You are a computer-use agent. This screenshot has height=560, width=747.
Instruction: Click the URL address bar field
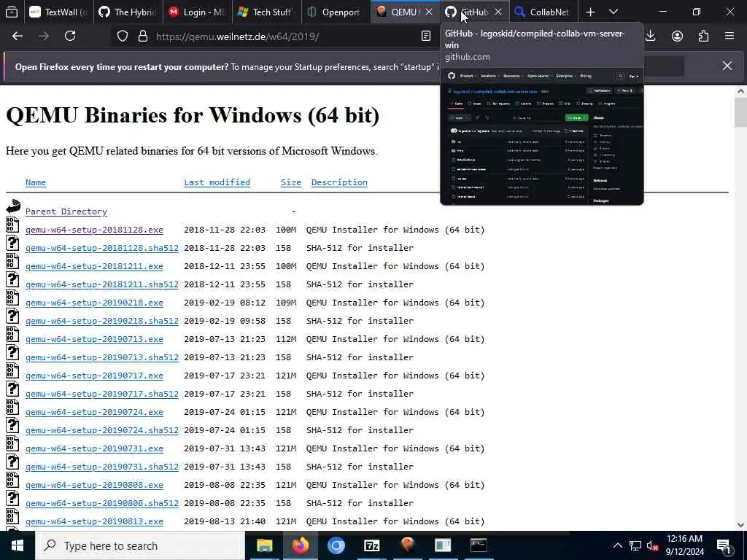tap(286, 36)
